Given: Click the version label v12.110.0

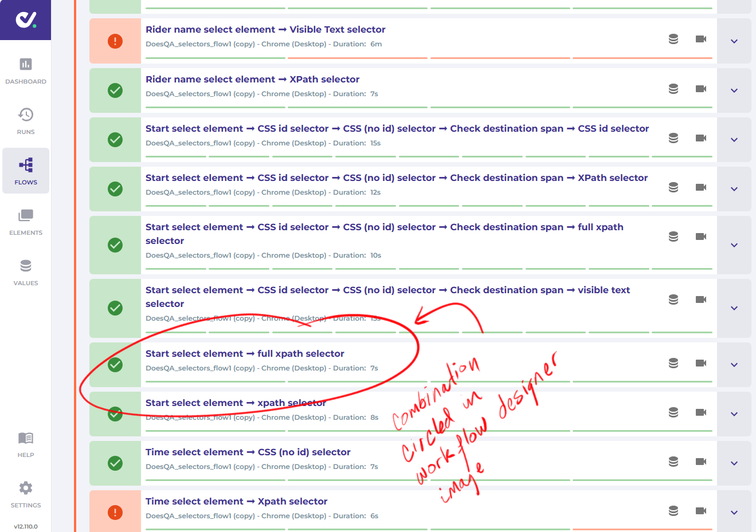Looking at the screenshot, I should tap(26, 526).
